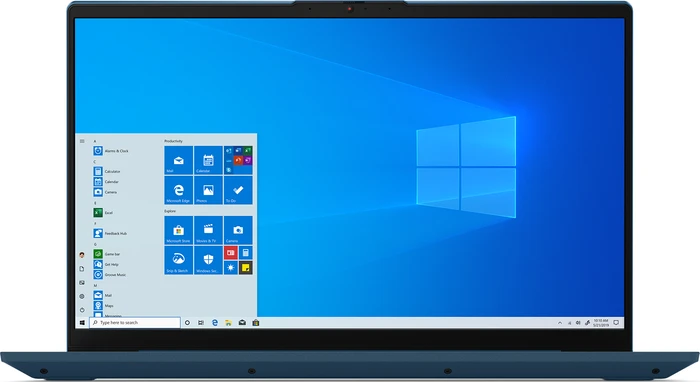Image resolution: width=700 pixels, height=382 pixels.
Task: Open Microsoft Store from the taskbar
Action: (x=256, y=323)
